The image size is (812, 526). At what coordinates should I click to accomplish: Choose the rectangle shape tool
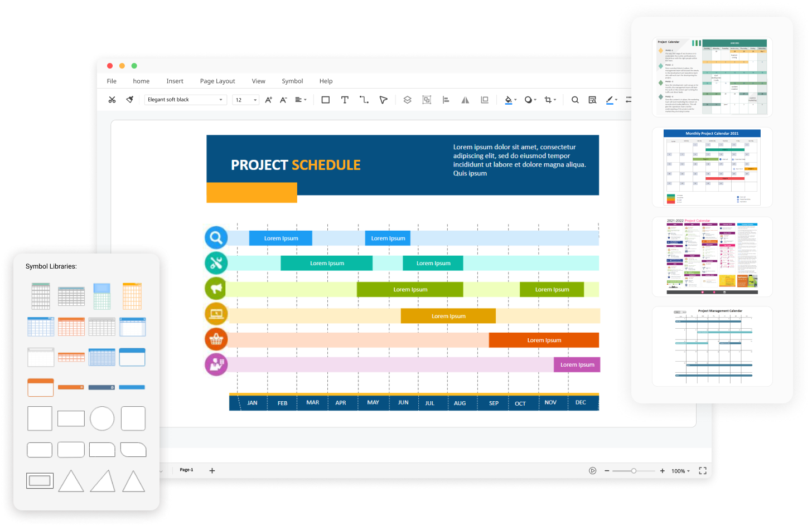pyautogui.click(x=326, y=100)
